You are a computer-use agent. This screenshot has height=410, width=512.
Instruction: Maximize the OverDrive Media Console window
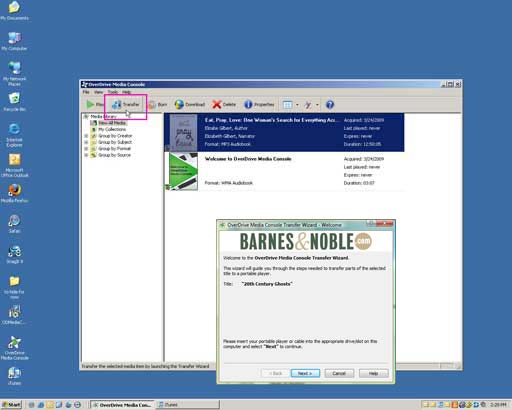coord(450,84)
